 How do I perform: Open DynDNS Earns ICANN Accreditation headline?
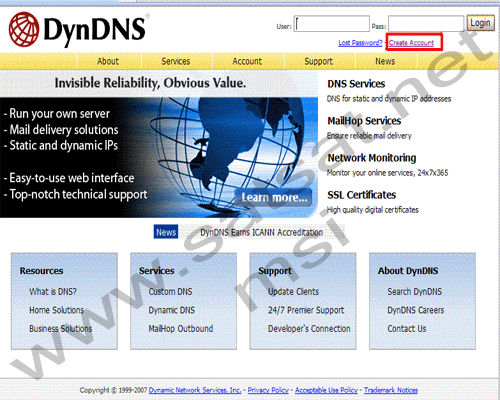tap(262, 232)
